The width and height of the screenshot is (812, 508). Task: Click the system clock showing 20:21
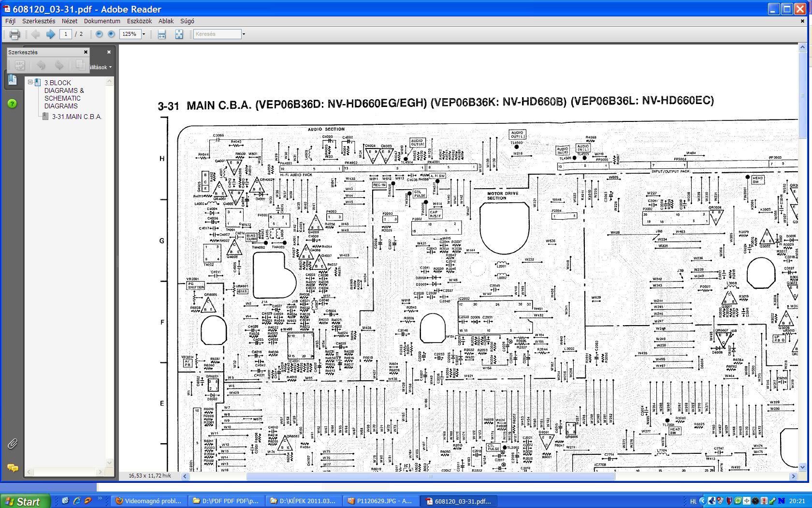point(797,502)
